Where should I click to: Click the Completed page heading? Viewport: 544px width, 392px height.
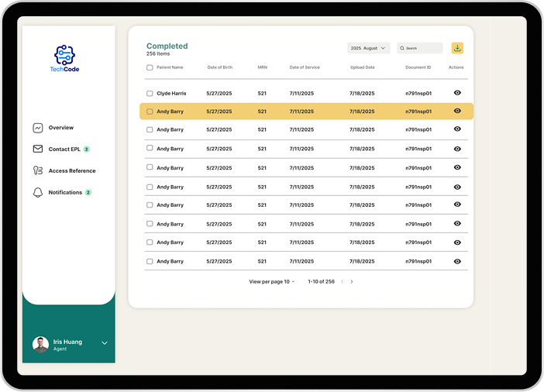click(x=167, y=46)
